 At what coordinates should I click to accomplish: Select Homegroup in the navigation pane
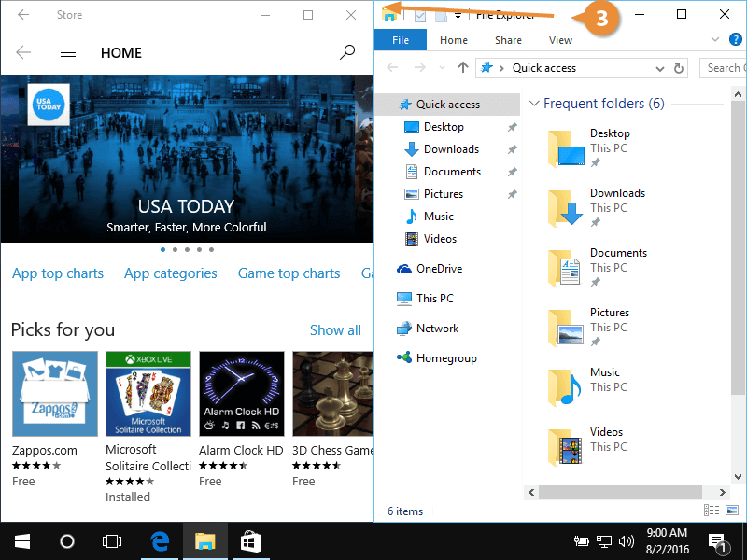pyautogui.click(x=446, y=358)
